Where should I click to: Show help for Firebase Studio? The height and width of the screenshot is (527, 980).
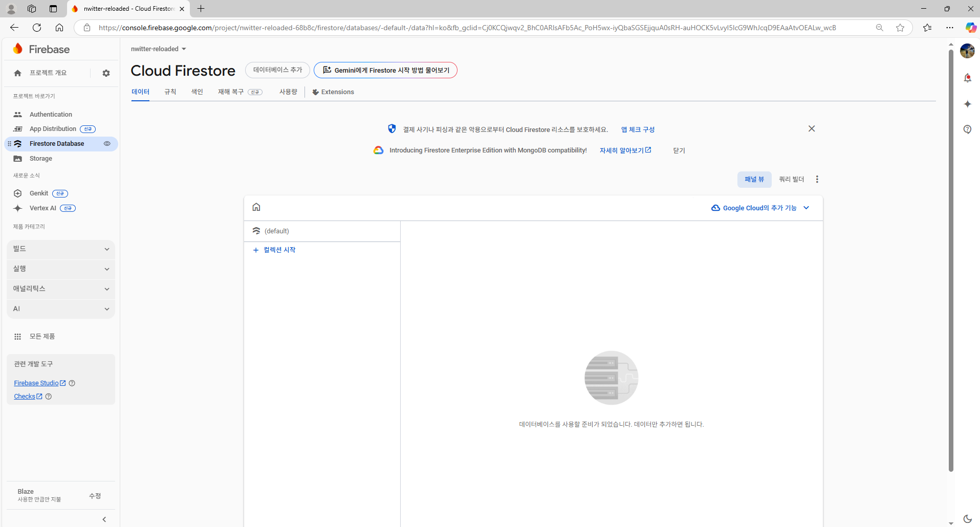72,383
